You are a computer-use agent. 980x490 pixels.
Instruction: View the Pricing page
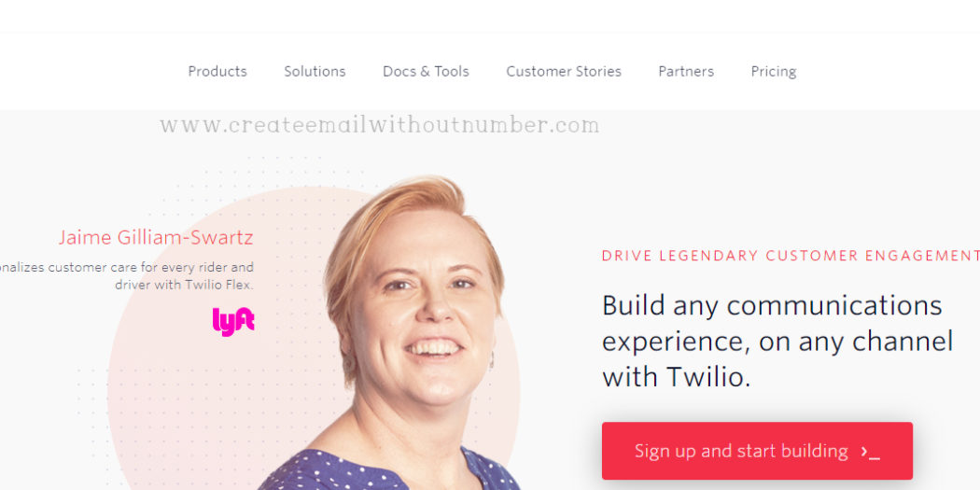(774, 72)
